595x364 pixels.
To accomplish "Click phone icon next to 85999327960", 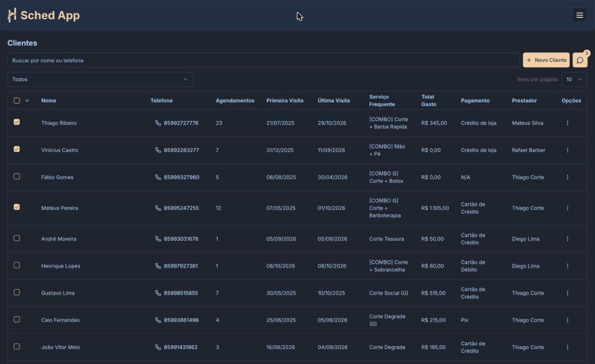I will 158,177.
